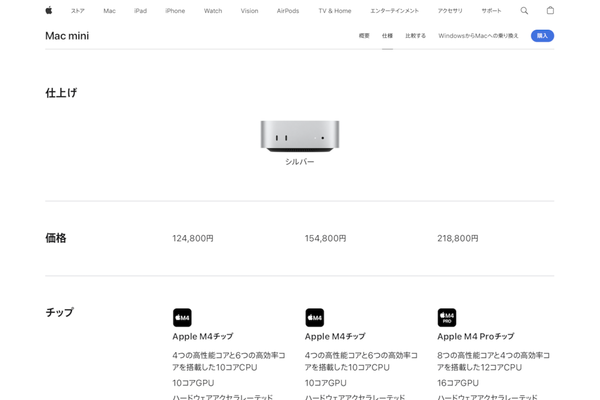Viewport: 600px width, 400px height.
Task: Click the シルバー finish label
Action: coord(300,162)
